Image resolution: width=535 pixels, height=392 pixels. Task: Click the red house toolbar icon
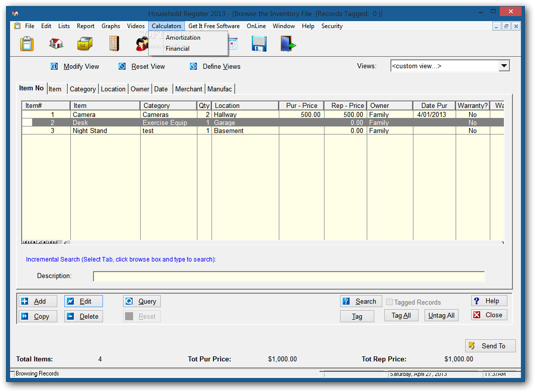click(56, 44)
